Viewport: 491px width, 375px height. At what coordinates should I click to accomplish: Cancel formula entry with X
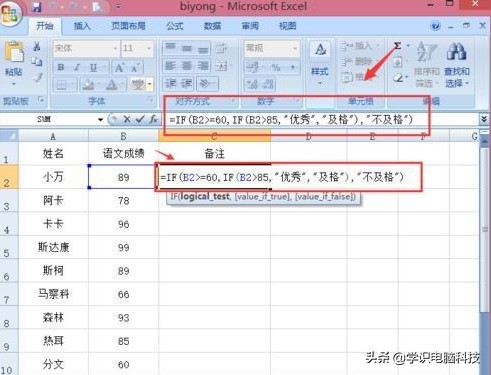(127, 119)
